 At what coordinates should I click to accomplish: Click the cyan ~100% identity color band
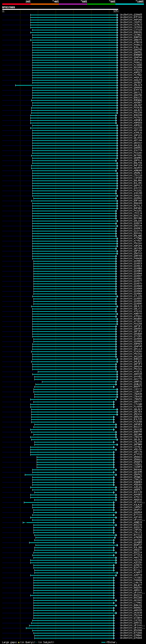130,4
